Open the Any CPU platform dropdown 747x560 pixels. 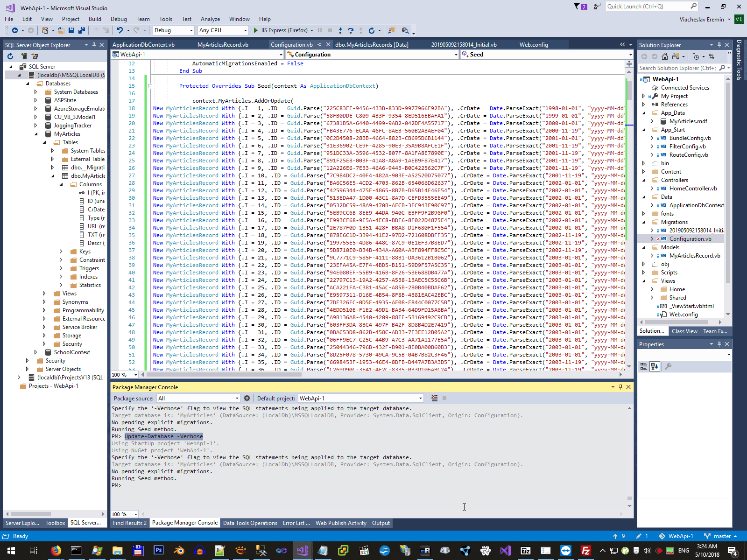tap(223, 30)
